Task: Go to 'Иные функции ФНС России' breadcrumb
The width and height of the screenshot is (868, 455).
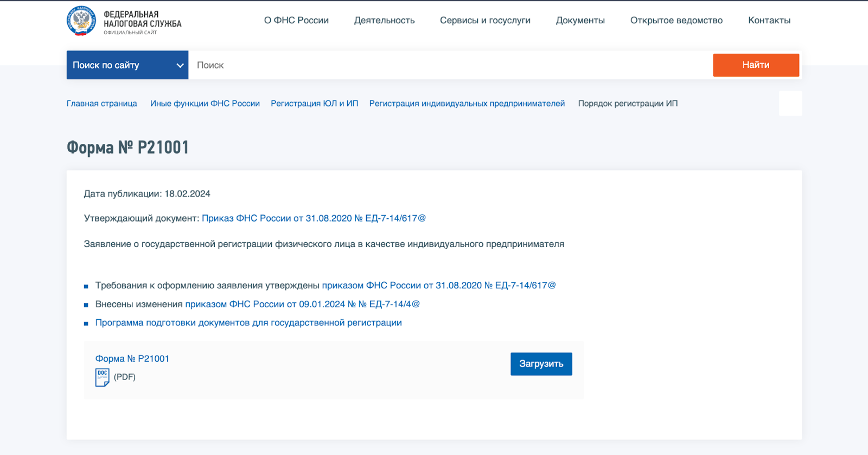Action: [205, 104]
